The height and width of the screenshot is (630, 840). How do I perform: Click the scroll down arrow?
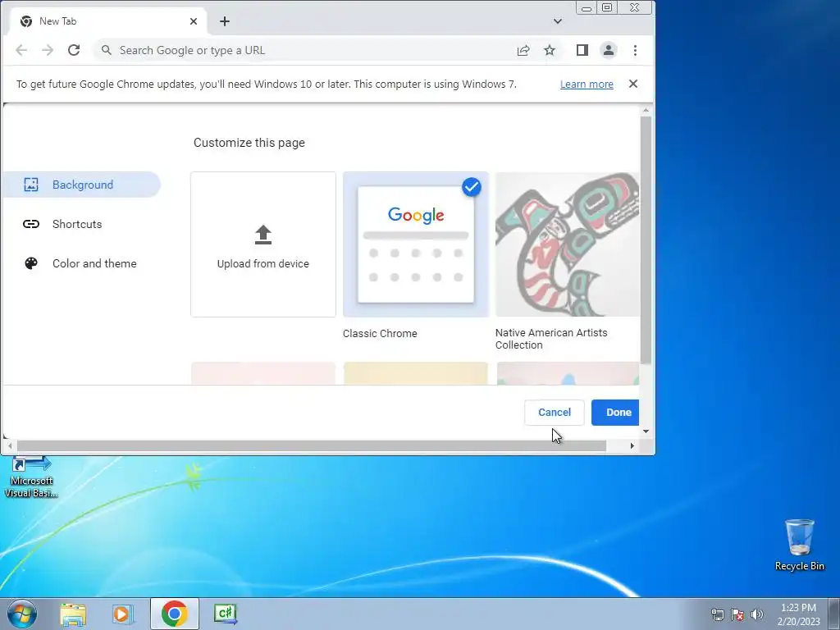646,431
